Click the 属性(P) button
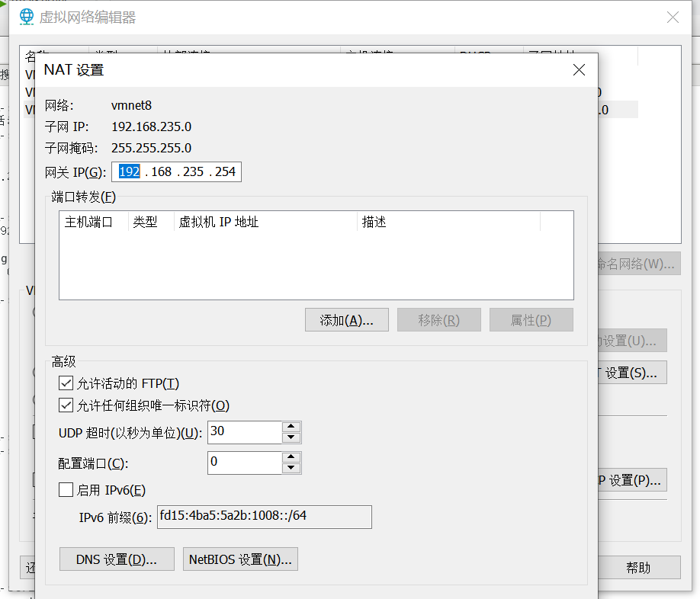Viewport: 700px width, 599px height. pyautogui.click(x=531, y=320)
